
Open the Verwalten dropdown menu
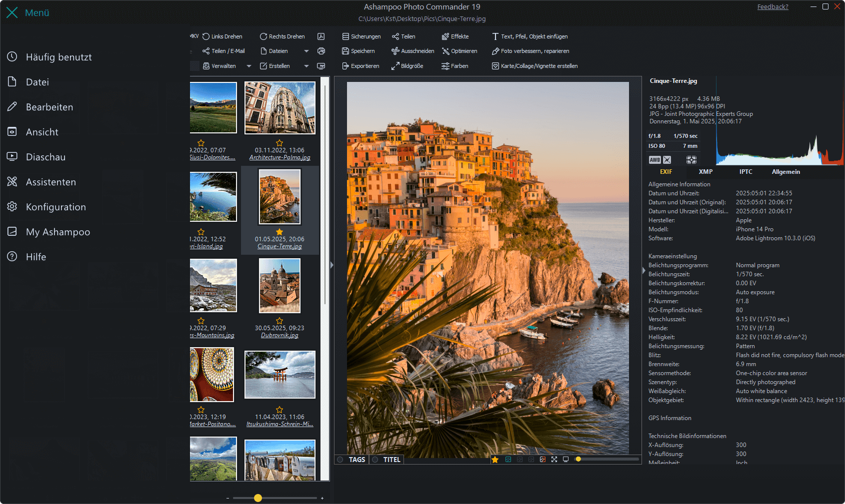click(249, 65)
